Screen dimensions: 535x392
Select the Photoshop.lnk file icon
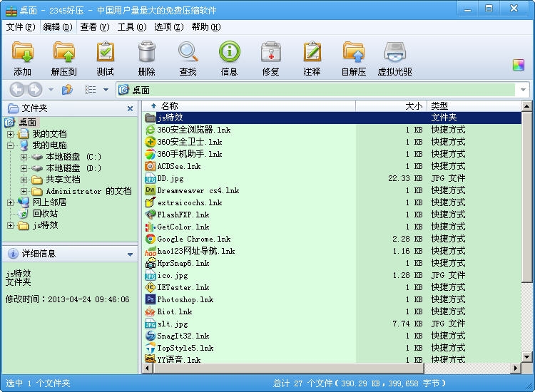(150, 299)
